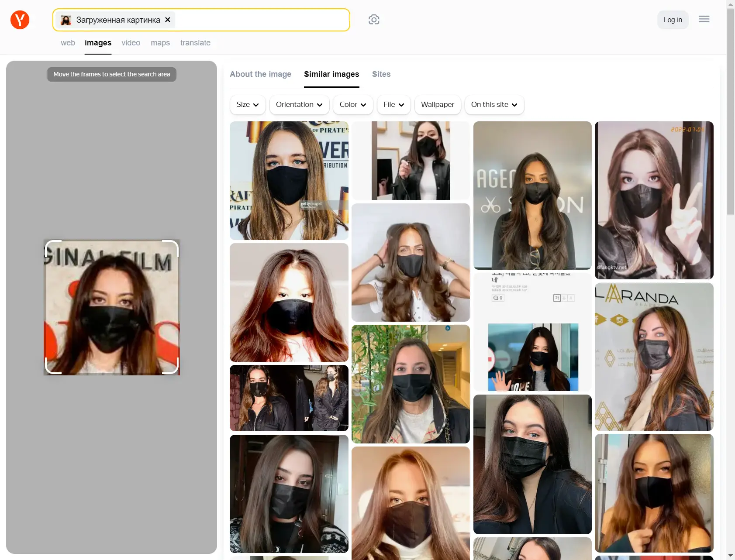Open the Orientation filter dropdown
Screen dimensions: 735x560
pos(299,105)
